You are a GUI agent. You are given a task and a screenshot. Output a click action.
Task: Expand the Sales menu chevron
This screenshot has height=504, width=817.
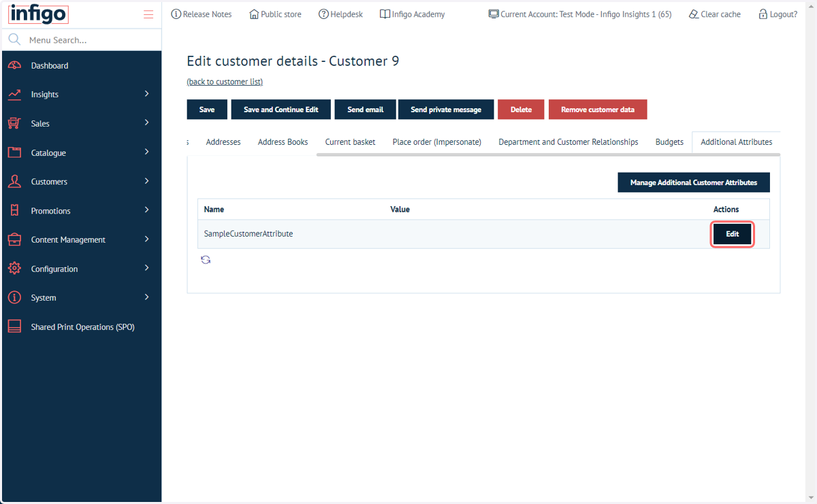tap(146, 123)
